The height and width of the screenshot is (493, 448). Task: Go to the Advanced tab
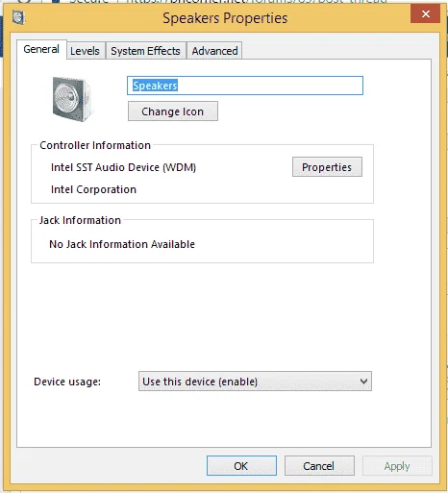click(214, 51)
